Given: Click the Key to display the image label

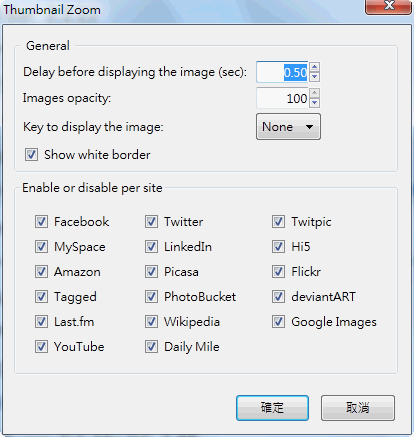Looking at the screenshot, I should click(x=93, y=127).
